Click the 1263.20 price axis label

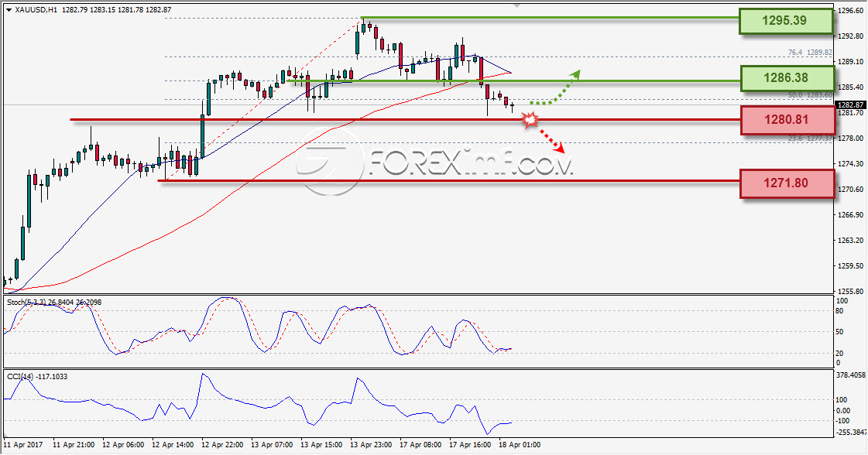[x=851, y=240]
